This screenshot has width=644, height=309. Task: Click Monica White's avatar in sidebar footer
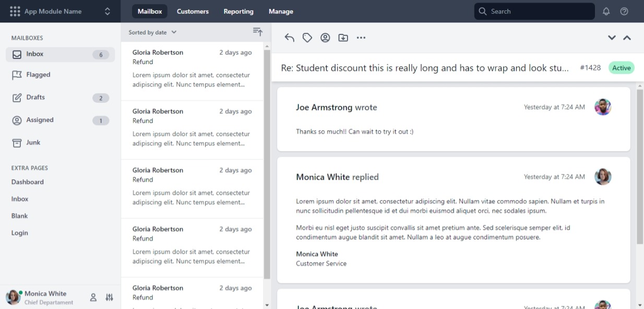click(x=14, y=298)
